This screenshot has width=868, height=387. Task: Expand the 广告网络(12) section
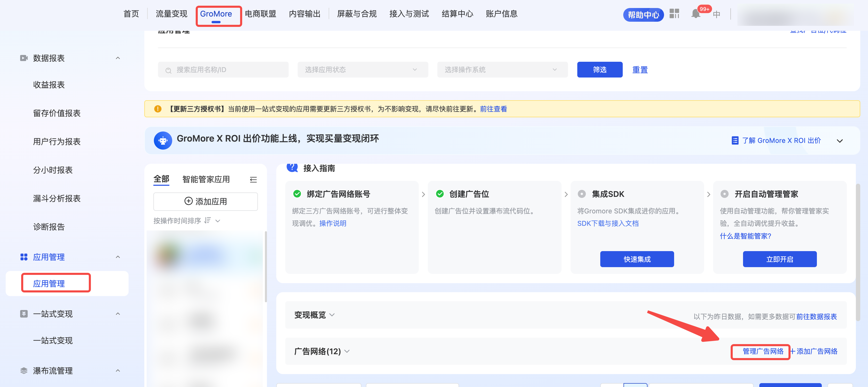pyautogui.click(x=347, y=351)
